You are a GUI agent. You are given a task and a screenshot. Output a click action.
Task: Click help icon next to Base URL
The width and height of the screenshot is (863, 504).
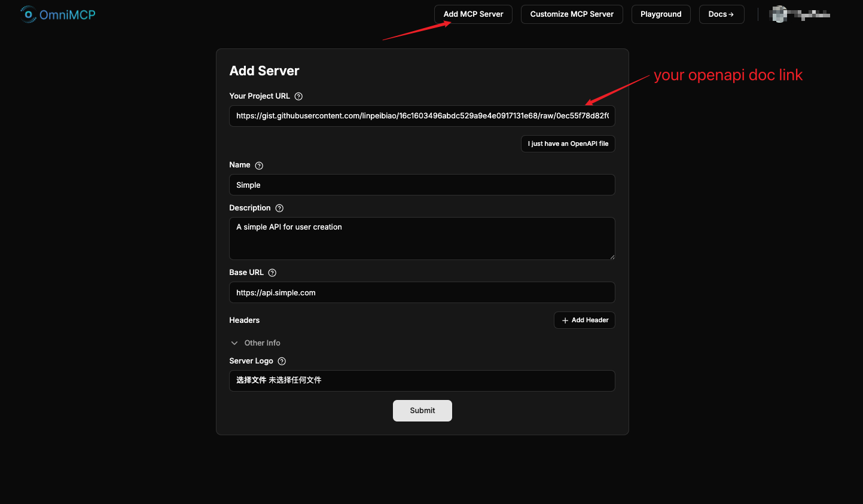pyautogui.click(x=272, y=273)
